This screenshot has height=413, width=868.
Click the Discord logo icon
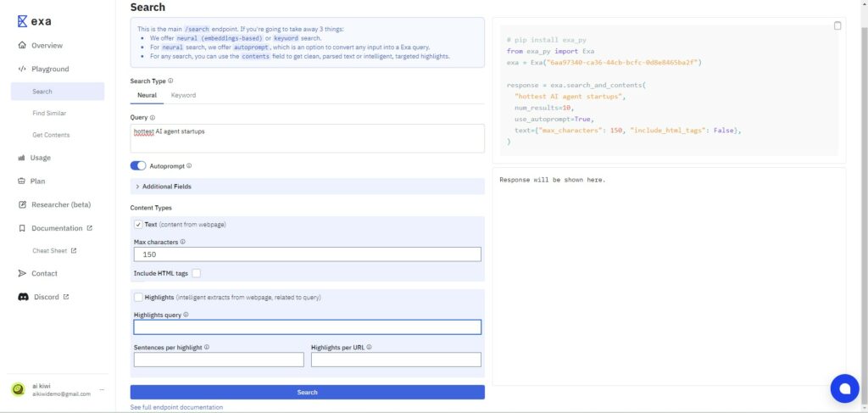[x=23, y=297]
